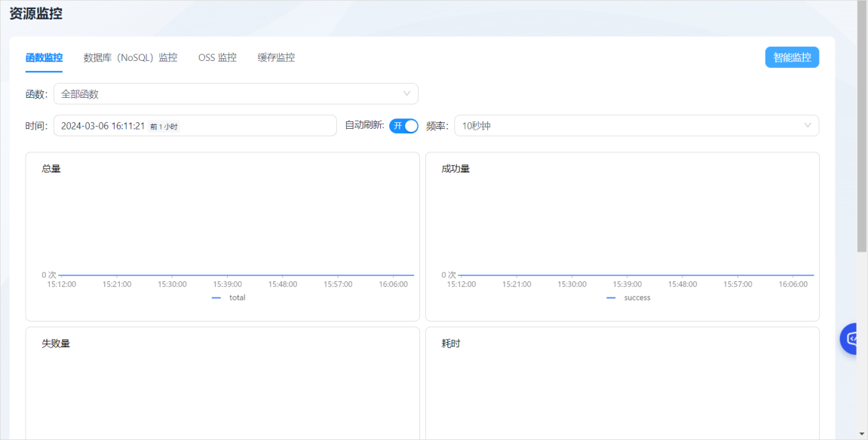Image resolution: width=868 pixels, height=440 pixels.
Task: Click the 函数: field label
Action: (36, 94)
